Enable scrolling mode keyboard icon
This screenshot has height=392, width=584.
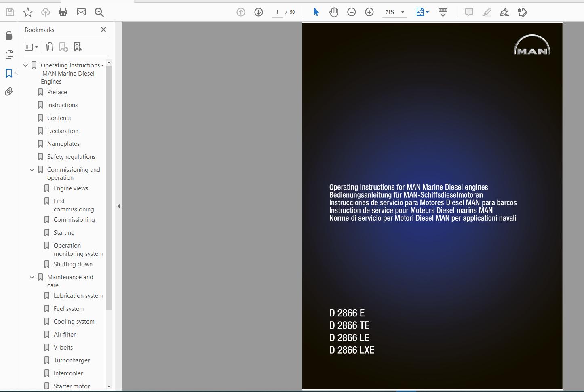443,12
